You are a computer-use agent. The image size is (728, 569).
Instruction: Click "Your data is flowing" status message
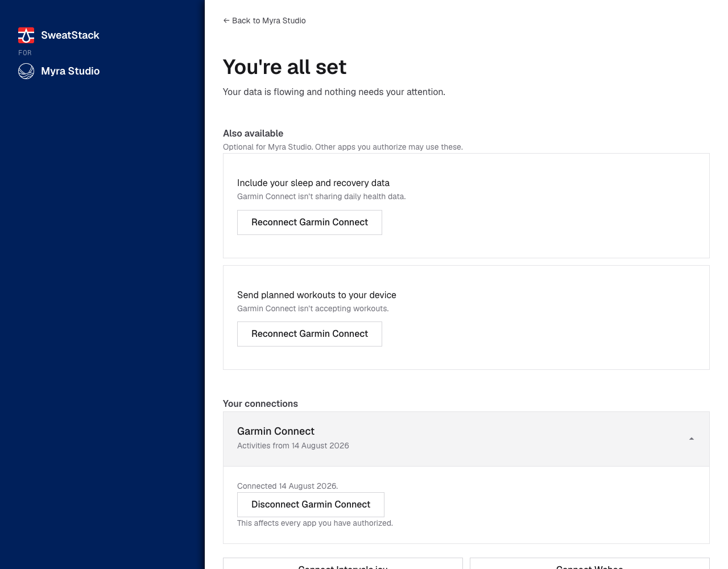point(334,92)
